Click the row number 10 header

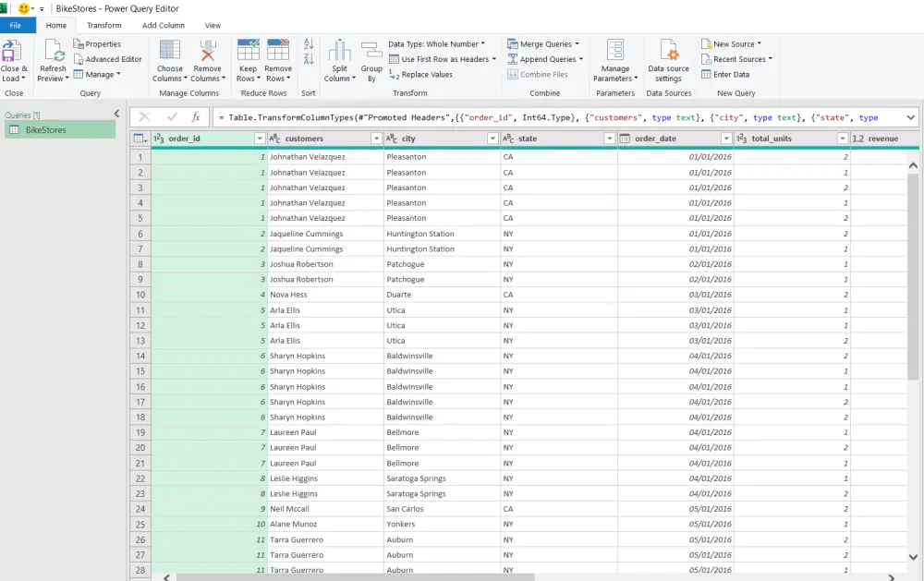tap(140, 295)
